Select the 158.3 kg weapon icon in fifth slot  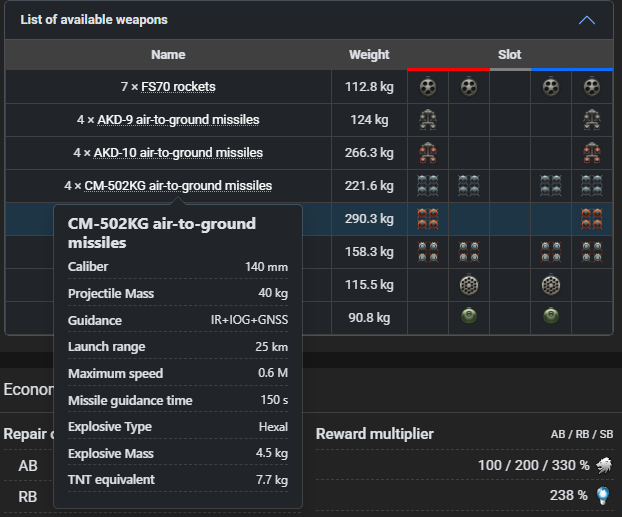click(591, 252)
